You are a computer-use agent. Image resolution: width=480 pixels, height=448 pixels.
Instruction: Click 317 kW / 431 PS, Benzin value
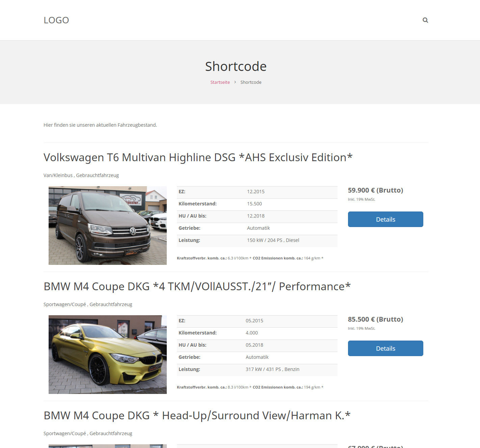pos(272,369)
